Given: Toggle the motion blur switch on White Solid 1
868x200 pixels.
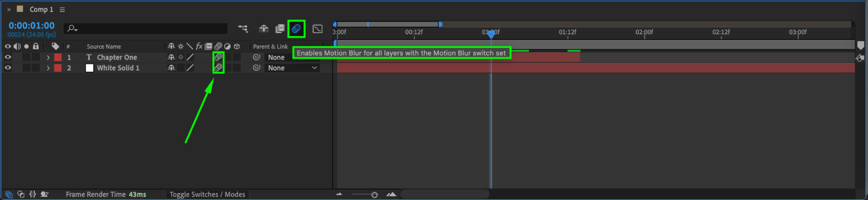Looking at the screenshot, I should click(x=218, y=67).
